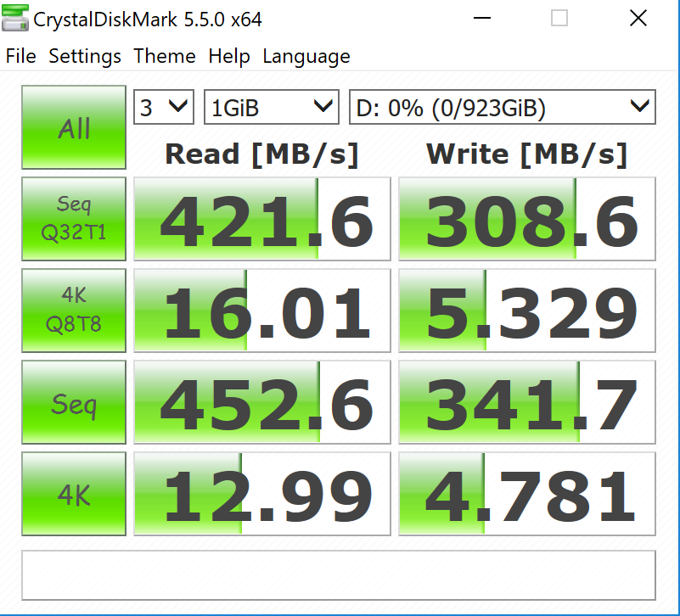This screenshot has width=680, height=616.
Task: Open the Theme menu
Action: [x=165, y=56]
